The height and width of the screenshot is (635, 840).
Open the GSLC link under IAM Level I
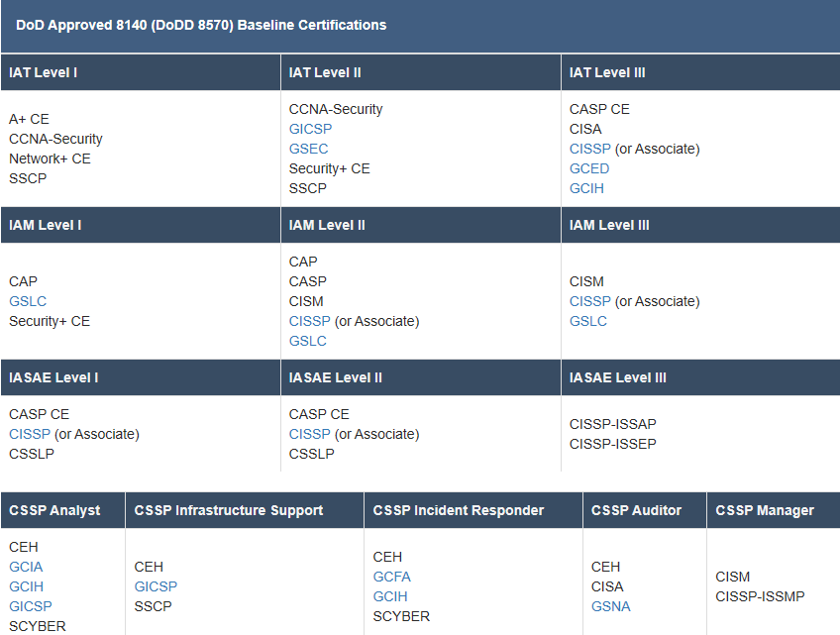point(28,302)
